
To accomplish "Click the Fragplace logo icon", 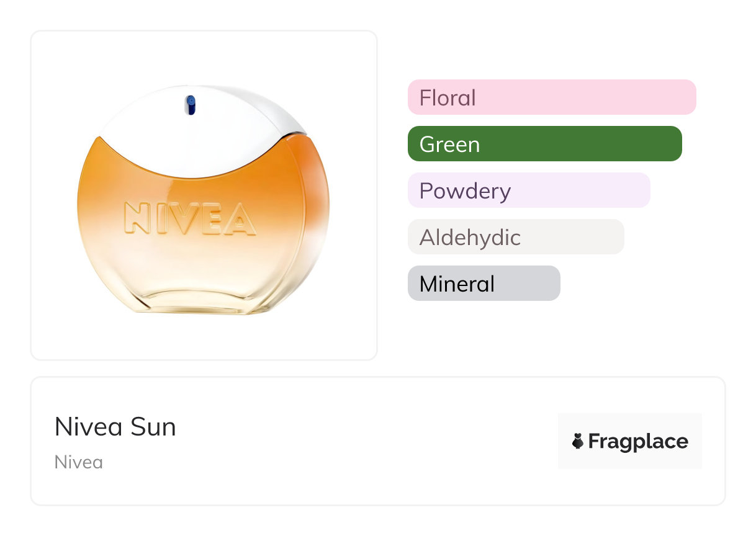I will pyautogui.click(x=578, y=442).
